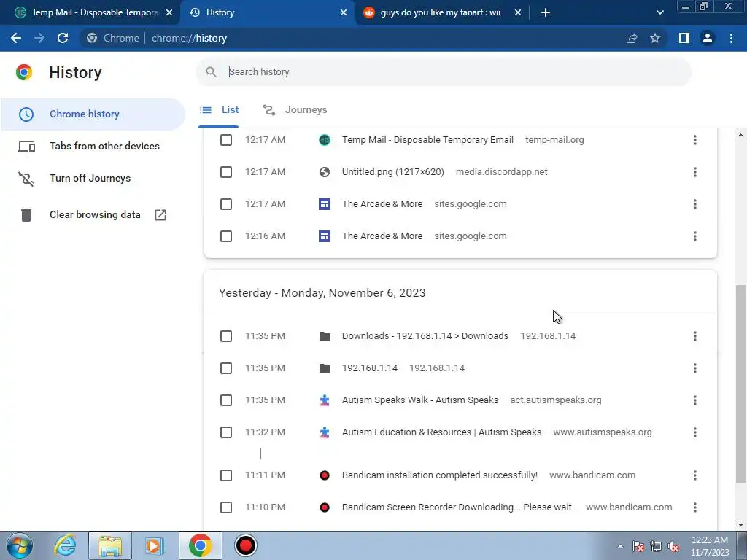747x560 pixels.
Task: Click the Temp Mail favicon in history list
Action: click(x=325, y=140)
